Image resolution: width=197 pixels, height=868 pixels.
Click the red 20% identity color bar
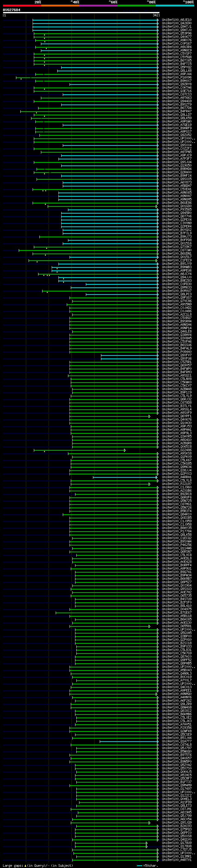coord(22,6)
